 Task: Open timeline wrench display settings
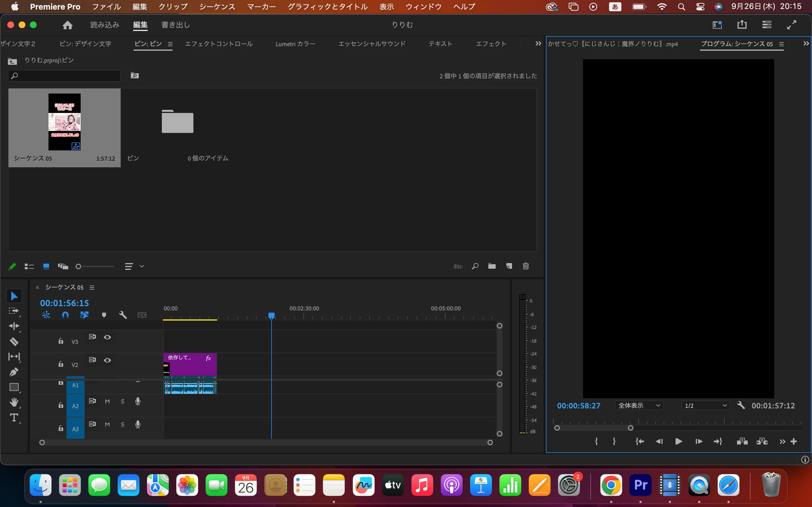click(123, 315)
